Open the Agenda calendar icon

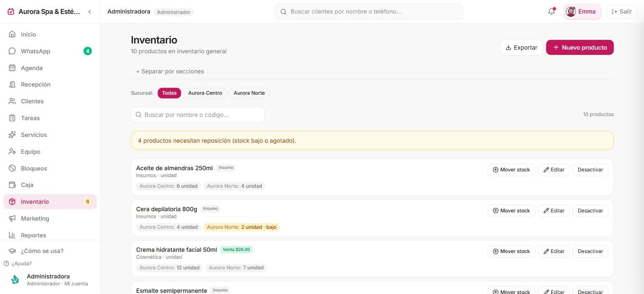[x=12, y=68]
